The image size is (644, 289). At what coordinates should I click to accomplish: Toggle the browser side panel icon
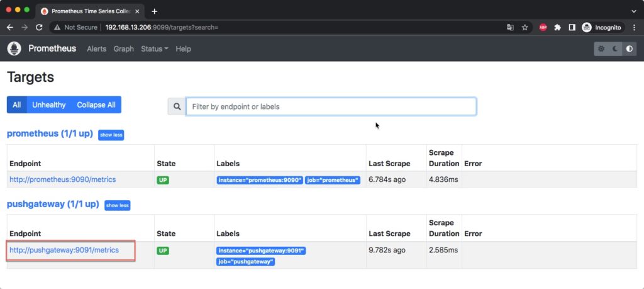point(571,28)
